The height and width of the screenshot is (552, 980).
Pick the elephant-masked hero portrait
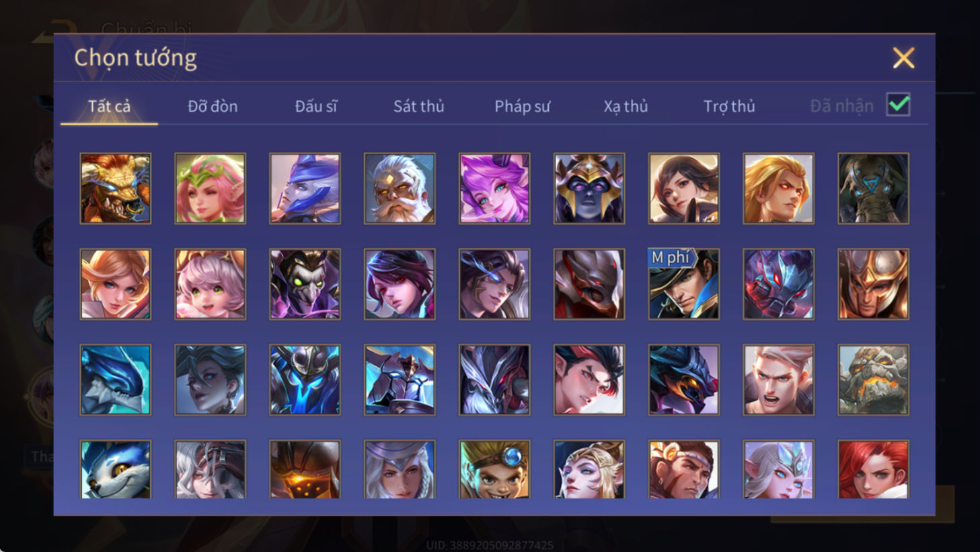(x=873, y=188)
